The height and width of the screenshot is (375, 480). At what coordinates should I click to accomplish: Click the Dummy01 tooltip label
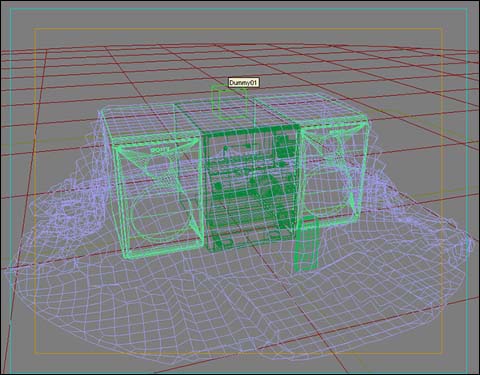click(244, 83)
